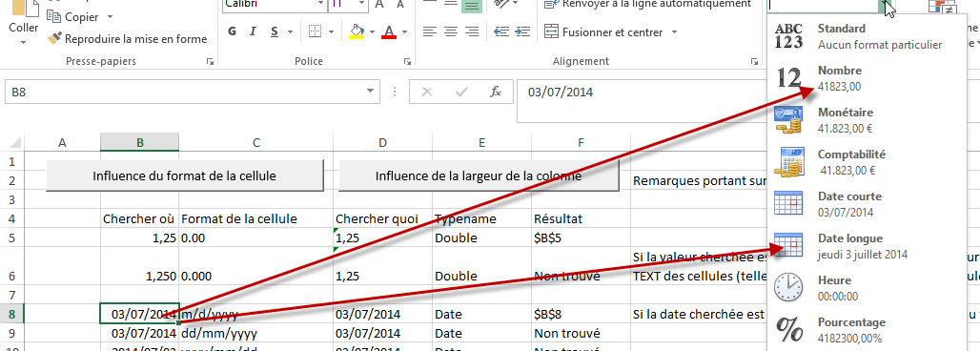This screenshot has height=351, width=980.
Task: Click the Name Box showing B8
Action: point(185,92)
